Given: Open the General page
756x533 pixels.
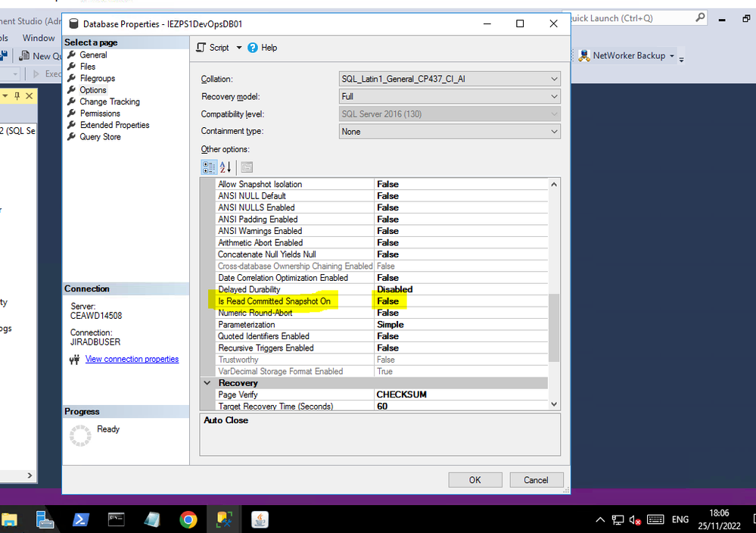Looking at the screenshot, I should click(93, 55).
